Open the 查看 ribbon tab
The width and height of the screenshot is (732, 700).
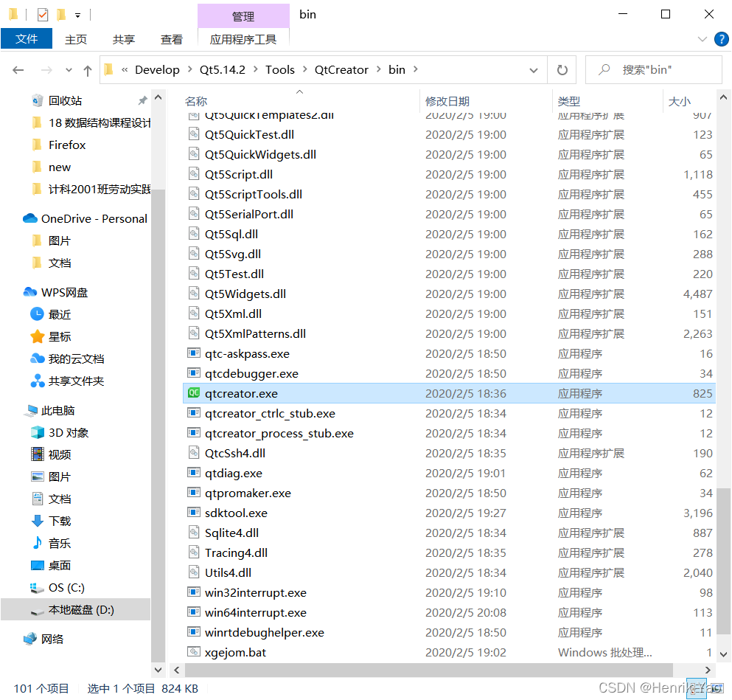point(171,39)
